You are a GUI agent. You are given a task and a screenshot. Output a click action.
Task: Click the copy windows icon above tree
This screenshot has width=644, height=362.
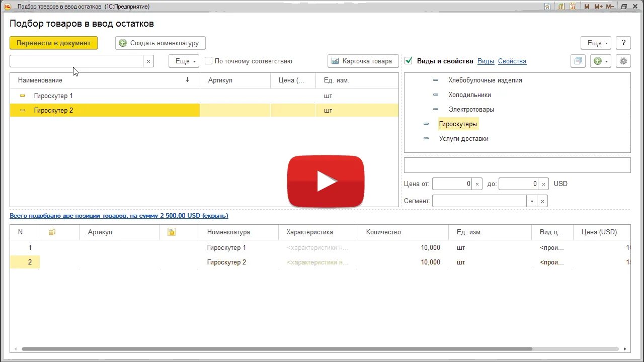click(x=578, y=61)
